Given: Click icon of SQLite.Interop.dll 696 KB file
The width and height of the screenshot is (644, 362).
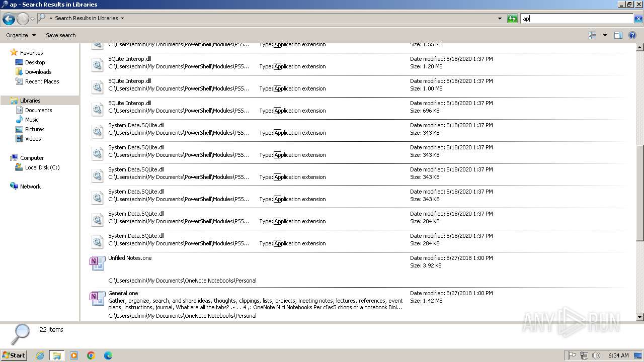Looking at the screenshot, I should (x=97, y=109).
